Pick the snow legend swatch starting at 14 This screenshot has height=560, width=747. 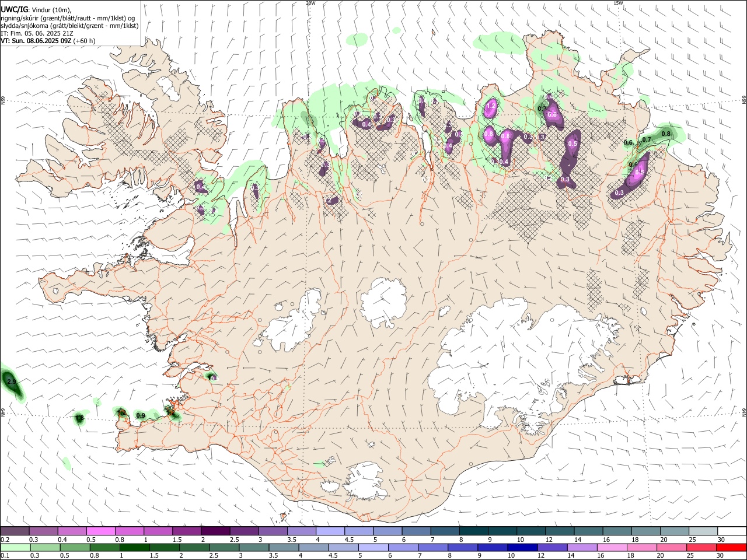tap(589, 531)
